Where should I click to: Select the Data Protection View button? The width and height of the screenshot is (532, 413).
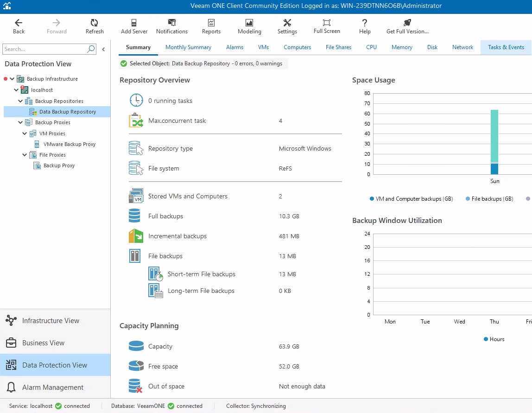pyautogui.click(x=55, y=365)
